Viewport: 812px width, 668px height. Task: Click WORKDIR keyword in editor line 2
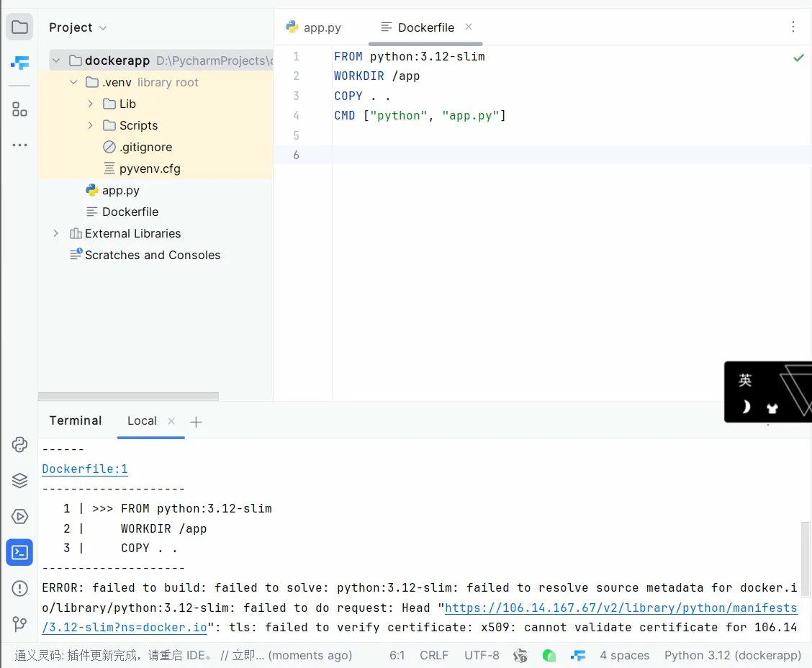pyautogui.click(x=359, y=76)
